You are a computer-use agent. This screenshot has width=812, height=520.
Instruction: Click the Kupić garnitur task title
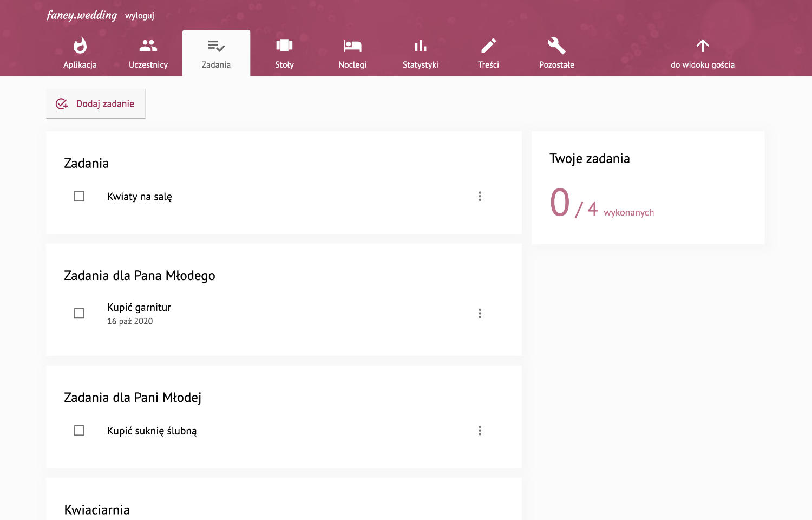[x=139, y=307]
